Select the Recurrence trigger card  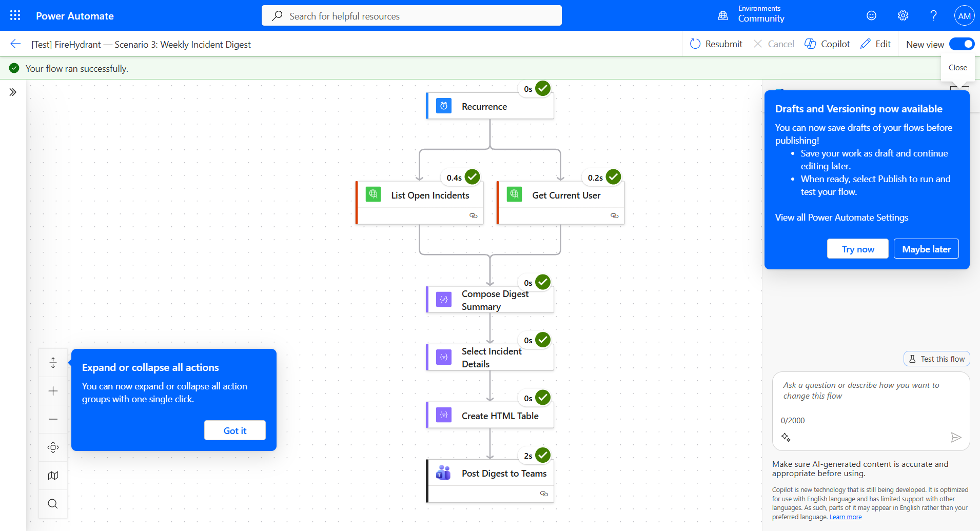[490, 106]
